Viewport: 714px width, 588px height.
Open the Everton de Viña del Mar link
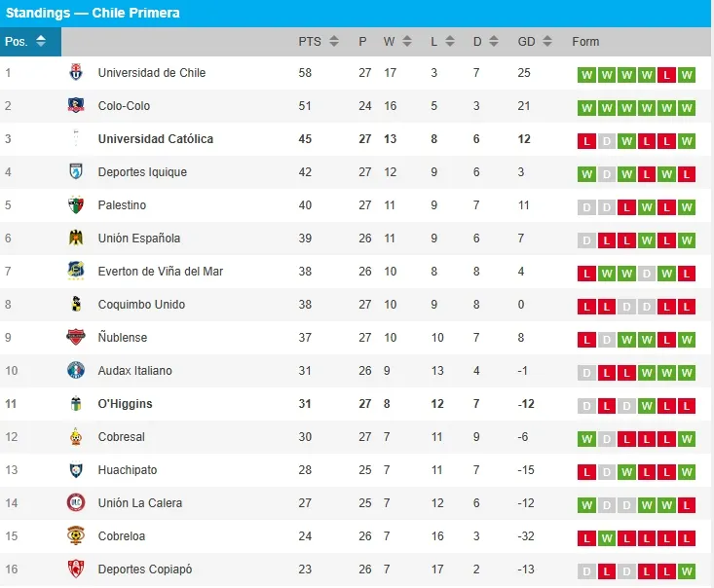[160, 272]
